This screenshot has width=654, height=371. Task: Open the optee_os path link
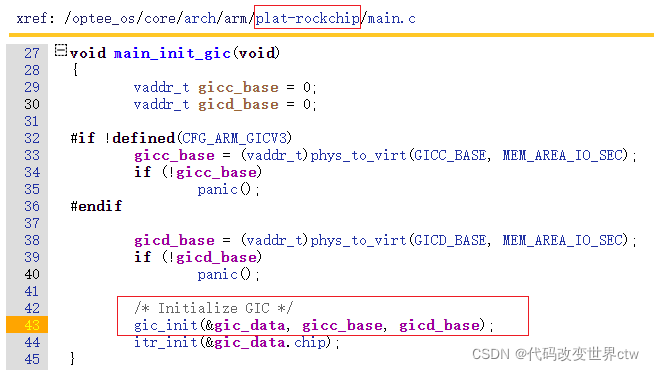(x=104, y=19)
